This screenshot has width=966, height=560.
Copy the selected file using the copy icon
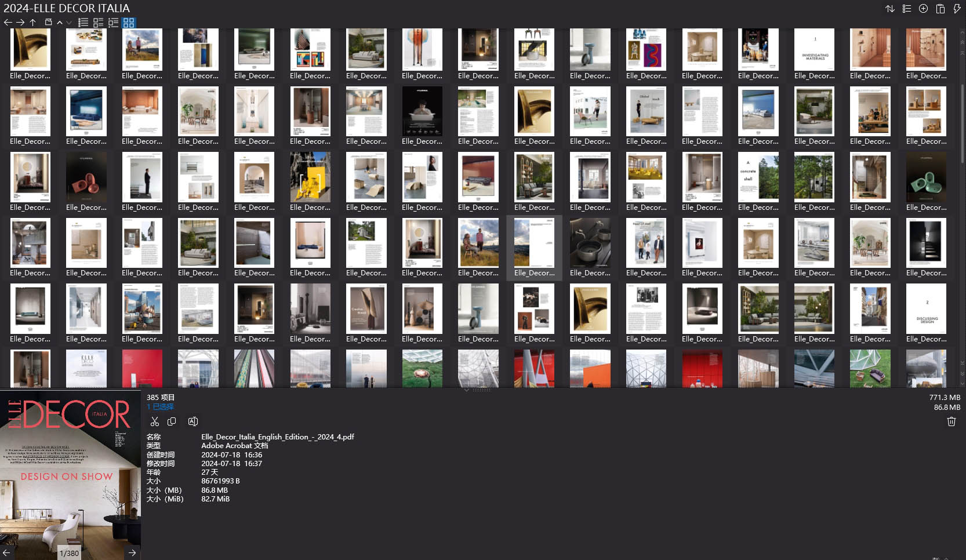[172, 421]
